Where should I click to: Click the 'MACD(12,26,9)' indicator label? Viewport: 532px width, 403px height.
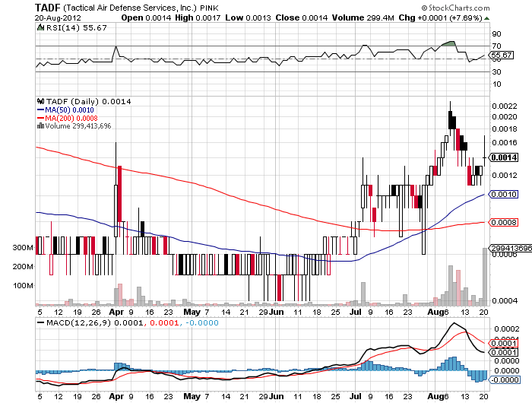(79, 323)
